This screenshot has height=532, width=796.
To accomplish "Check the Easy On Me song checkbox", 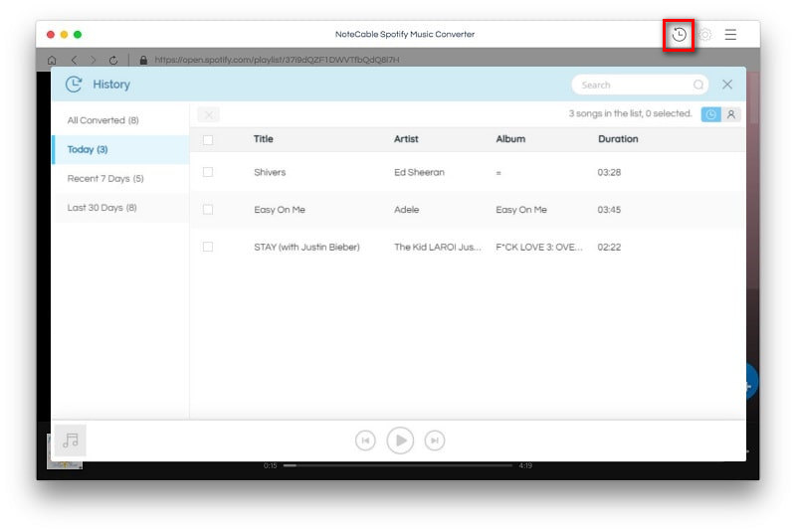I will pos(208,210).
